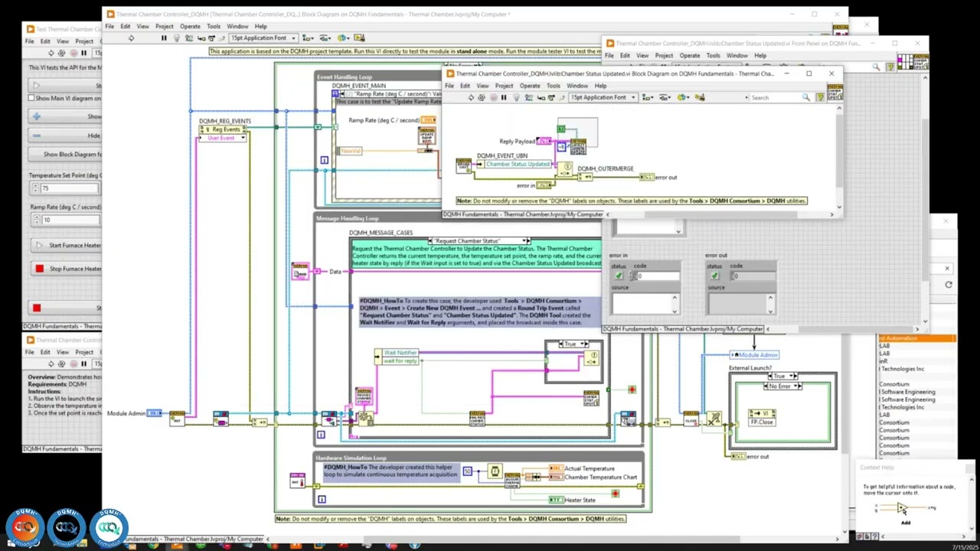Toggle Highlight Execution bulb in Chamber Status Updated diagram
The image size is (980, 551).
point(517,97)
